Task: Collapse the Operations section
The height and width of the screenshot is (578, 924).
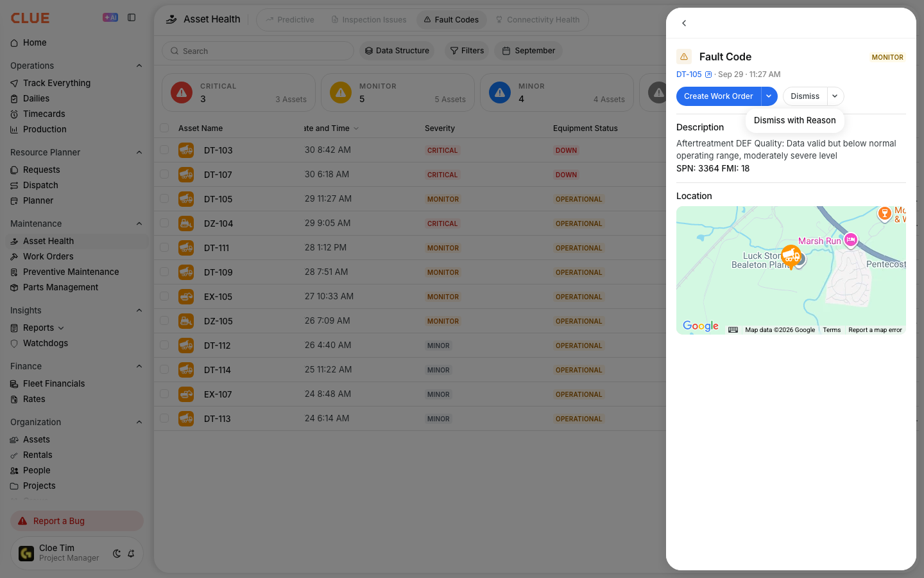Action: click(x=139, y=66)
